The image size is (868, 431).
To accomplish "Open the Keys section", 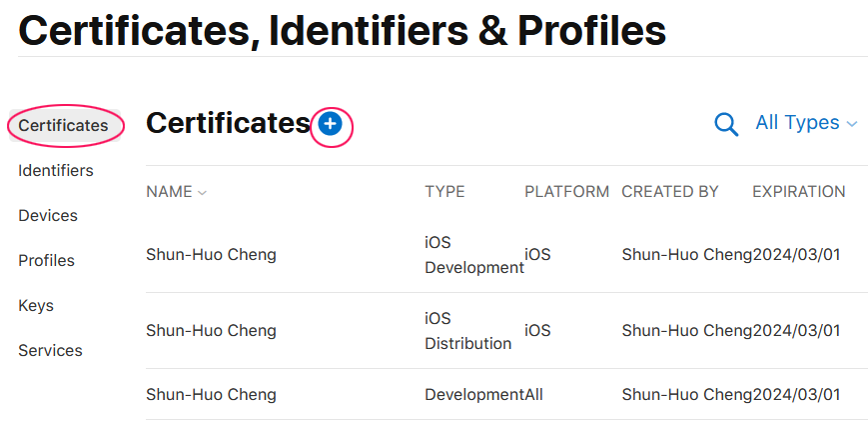I will (36, 305).
